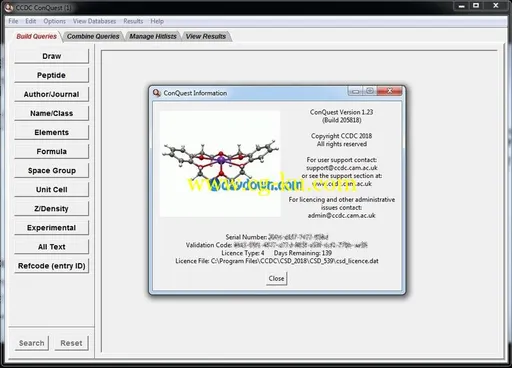
Task: Click the Peptide query button
Action: pyautogui.click(x=52, y=75)
